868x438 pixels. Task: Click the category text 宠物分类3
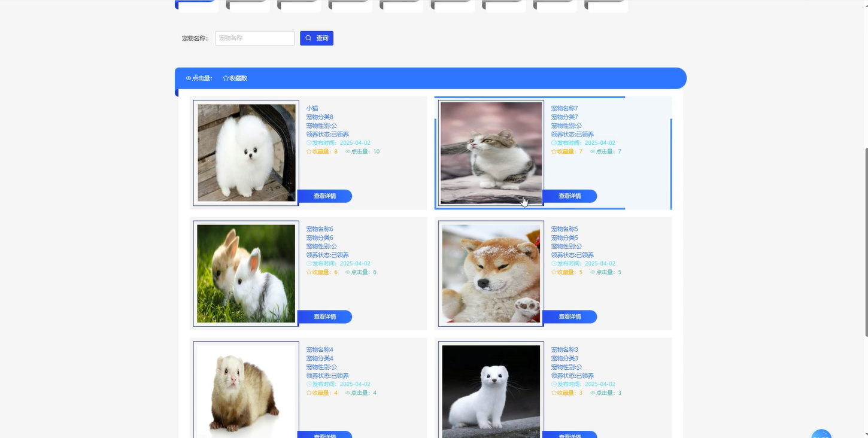pos(564,358)
